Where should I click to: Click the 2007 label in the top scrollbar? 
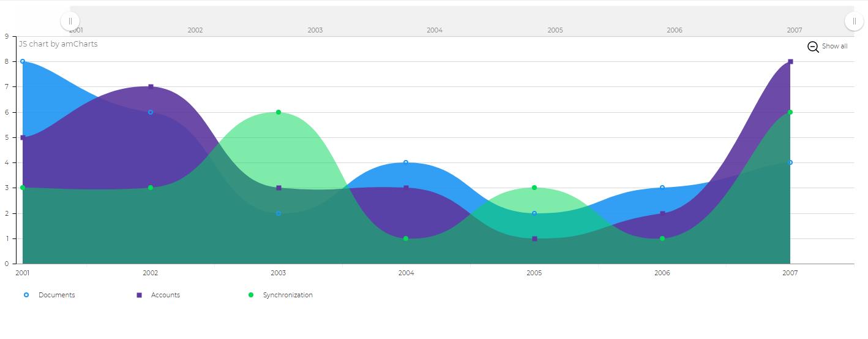[x=795, y=30]
